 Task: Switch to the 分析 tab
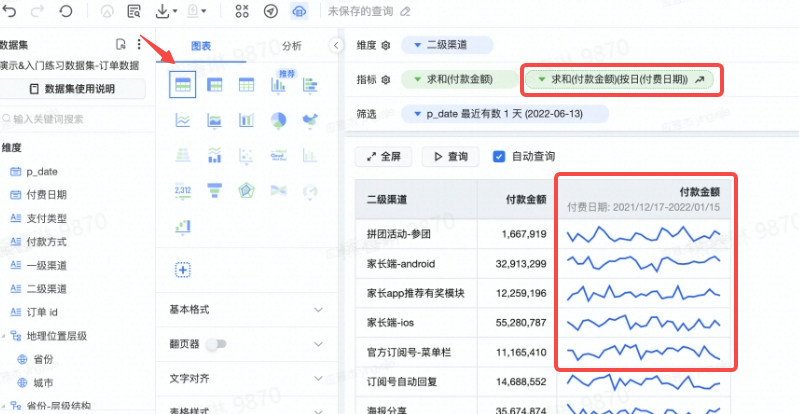point(291,46)
